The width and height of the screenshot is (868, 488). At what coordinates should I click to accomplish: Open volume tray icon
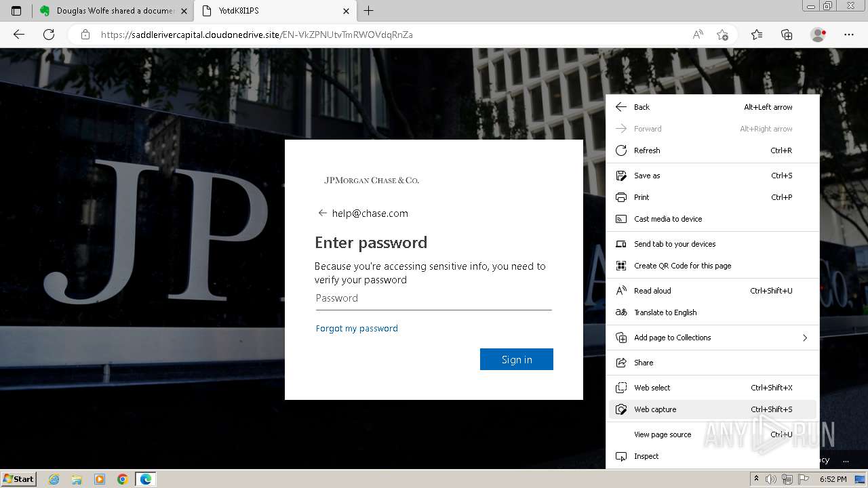pos(771,479)
